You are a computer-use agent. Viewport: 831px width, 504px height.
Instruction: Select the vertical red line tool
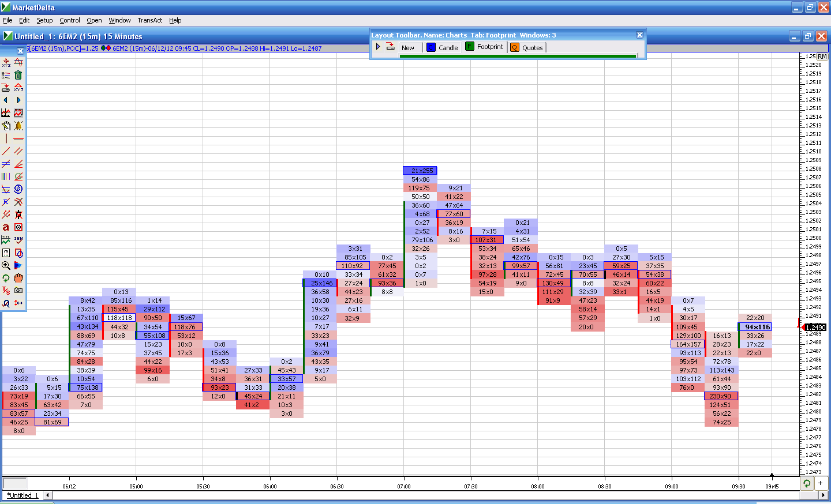(x=6, y=138)
